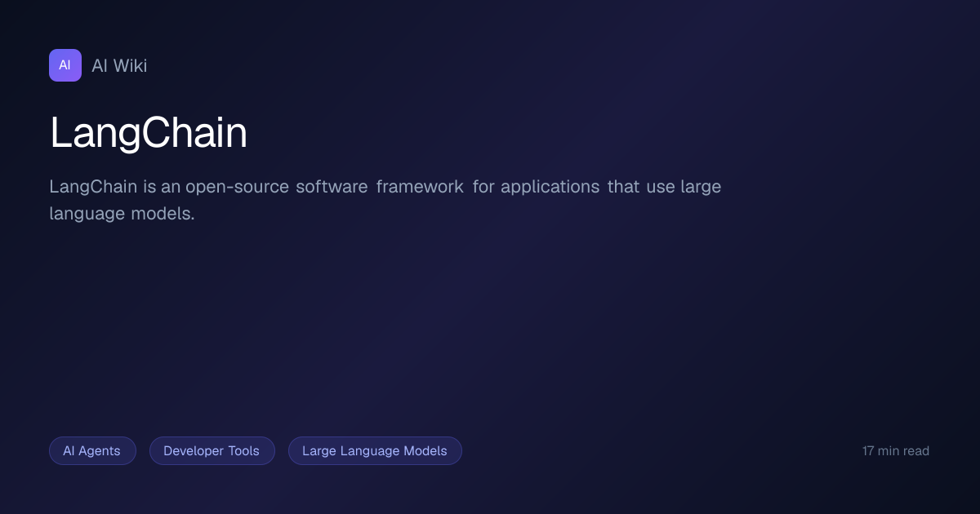Click the 17 min read label
The width and height of the screenshot is (980, 514).
(896, 451)
